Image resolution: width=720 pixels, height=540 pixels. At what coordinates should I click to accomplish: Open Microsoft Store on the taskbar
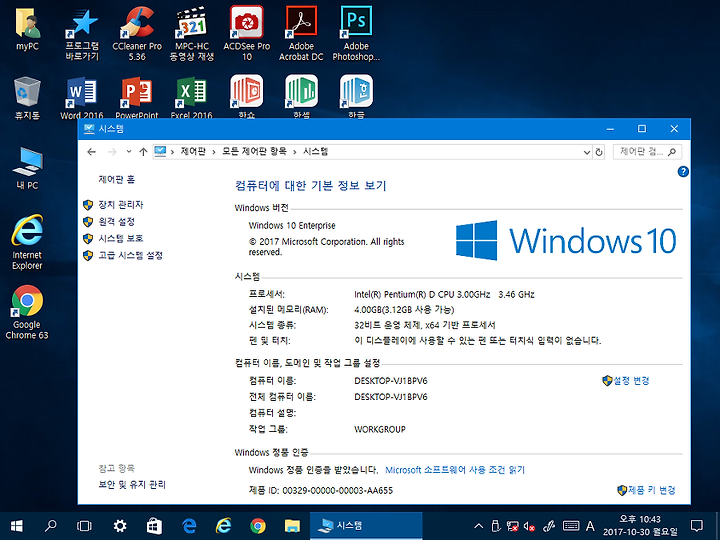click(x=154, y=526)
